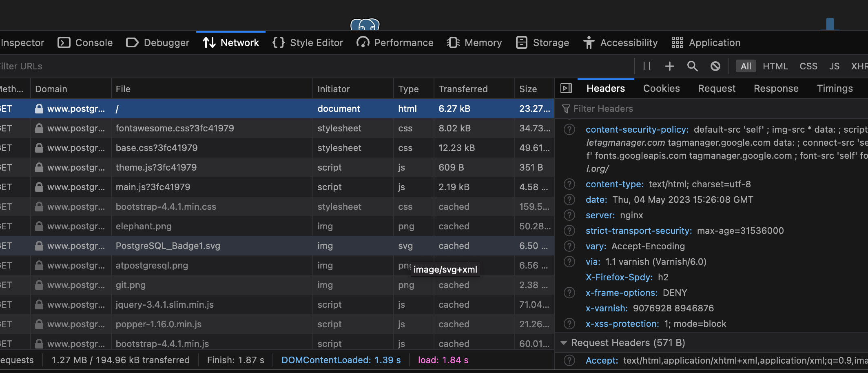The width and height of the screenshot is (868, 373).
Task: Toggle the CSS request type filter
Action: tap(808, 66)
